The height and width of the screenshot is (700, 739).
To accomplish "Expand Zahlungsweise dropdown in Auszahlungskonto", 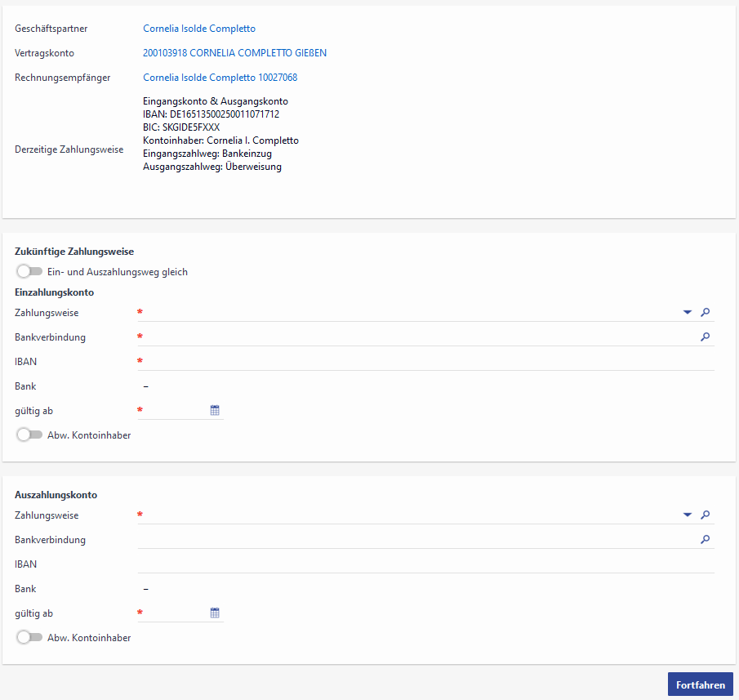I will click(x=687, y=515).
